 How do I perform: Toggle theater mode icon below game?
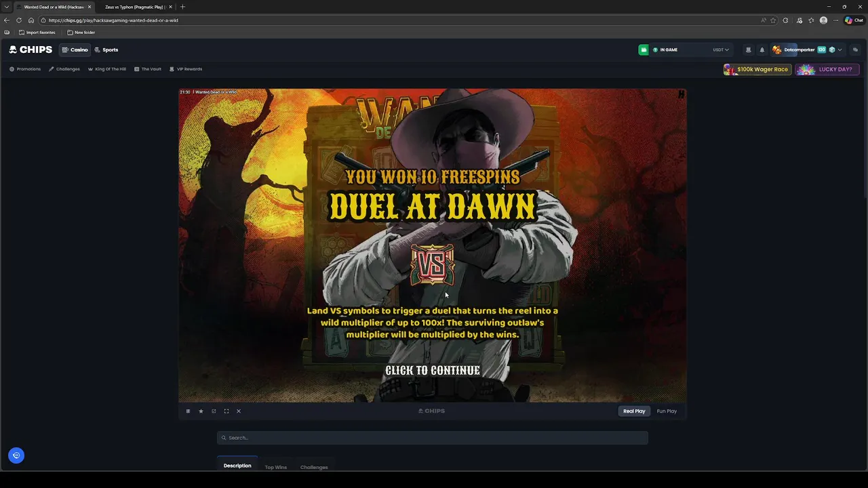[188, 411]
